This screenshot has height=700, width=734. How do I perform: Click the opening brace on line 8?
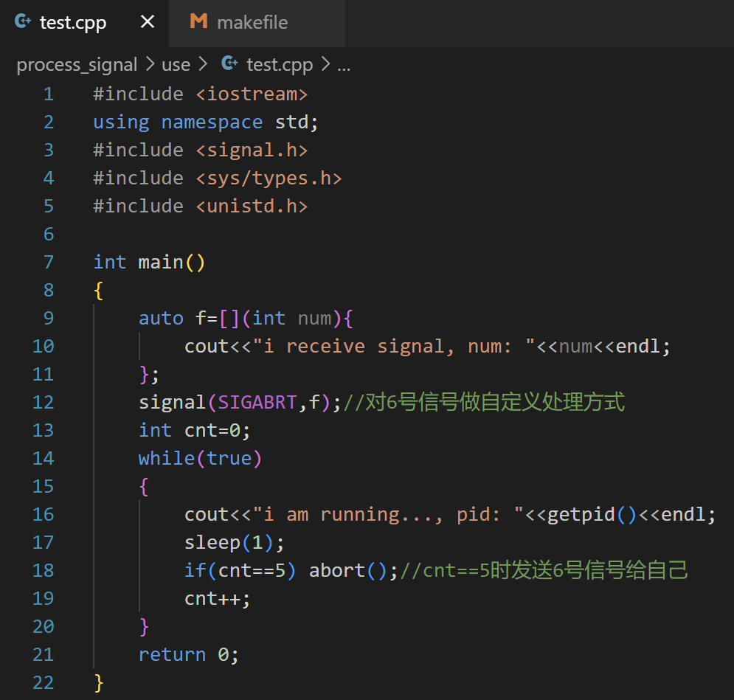[98, 290]
